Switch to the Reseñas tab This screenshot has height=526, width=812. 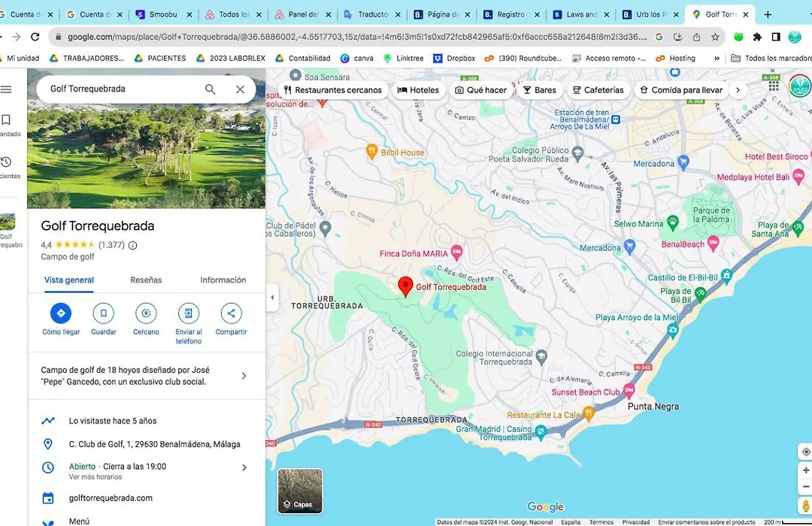click(x=146, y=280)
